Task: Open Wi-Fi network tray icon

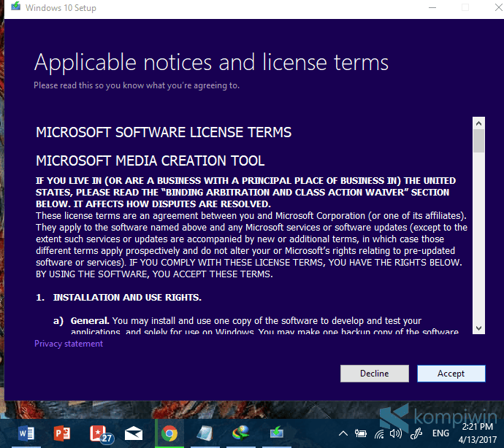Action: coord(379,434)
